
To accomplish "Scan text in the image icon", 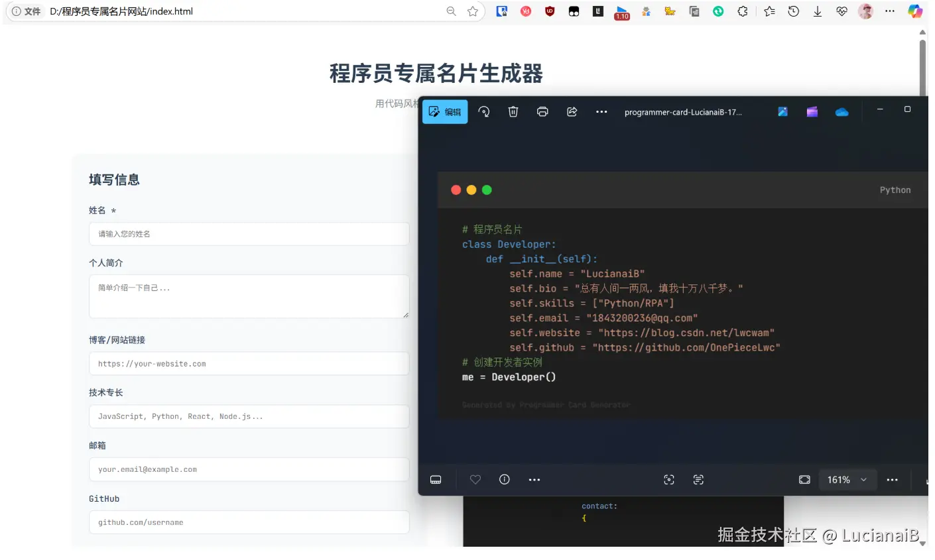I will click(698, 480).
